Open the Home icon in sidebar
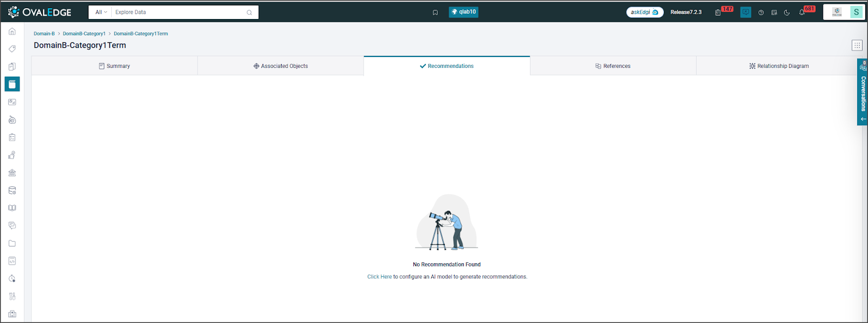The width and height of the screenshot is (868, 323). 12,31
